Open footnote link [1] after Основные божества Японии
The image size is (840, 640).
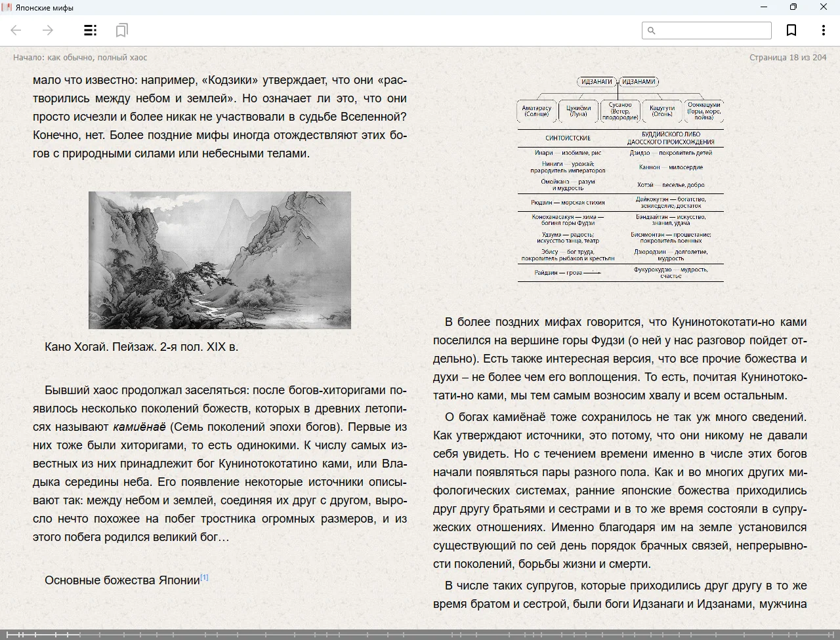[204, 578]
